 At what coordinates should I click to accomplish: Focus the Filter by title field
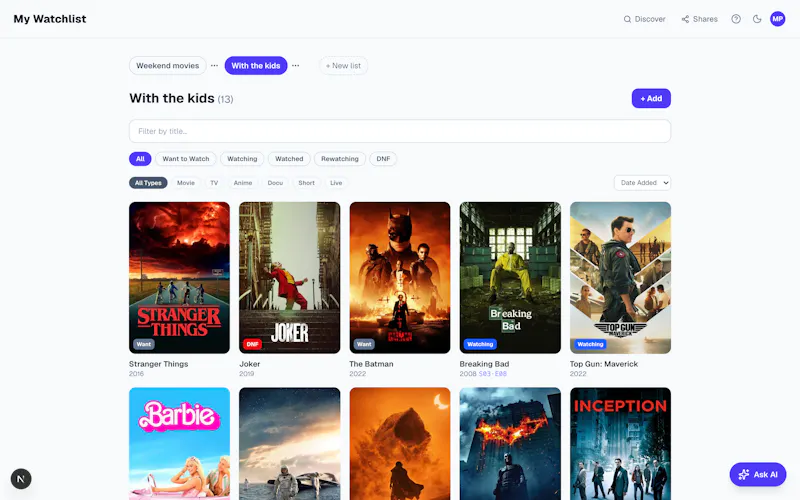point(400,131)
